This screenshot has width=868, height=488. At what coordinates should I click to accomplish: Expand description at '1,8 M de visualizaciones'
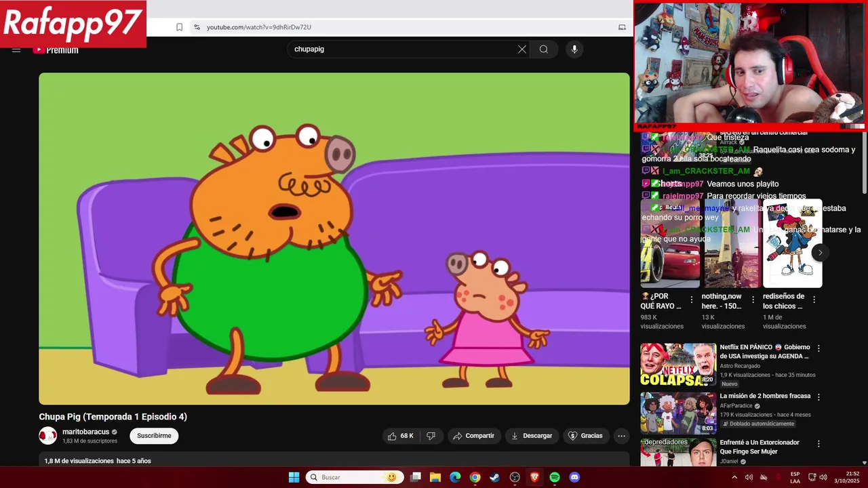coord(98,461)
